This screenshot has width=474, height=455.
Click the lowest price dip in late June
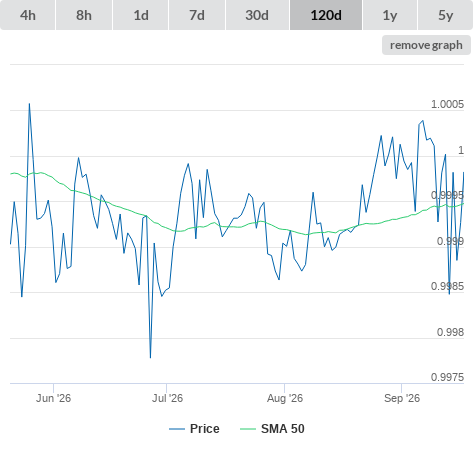pyautogui.click(x=150, y=357)
